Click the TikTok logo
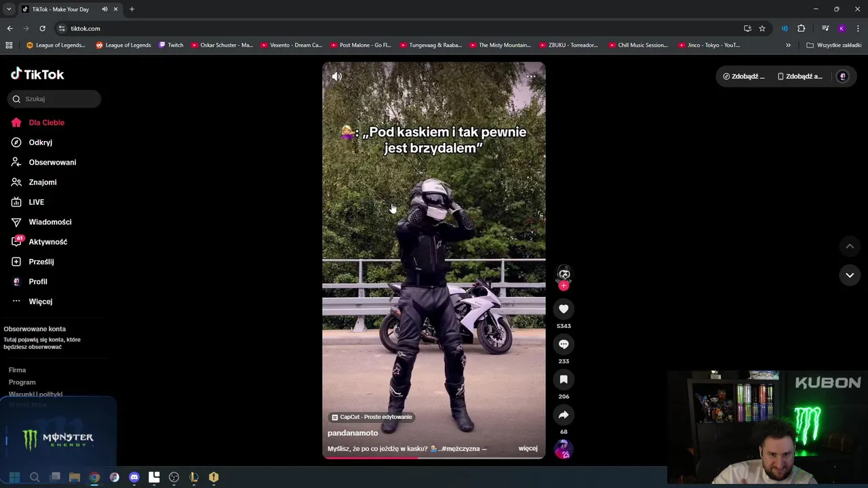Viewport: 868px width, 488px height. pos(37,74)
